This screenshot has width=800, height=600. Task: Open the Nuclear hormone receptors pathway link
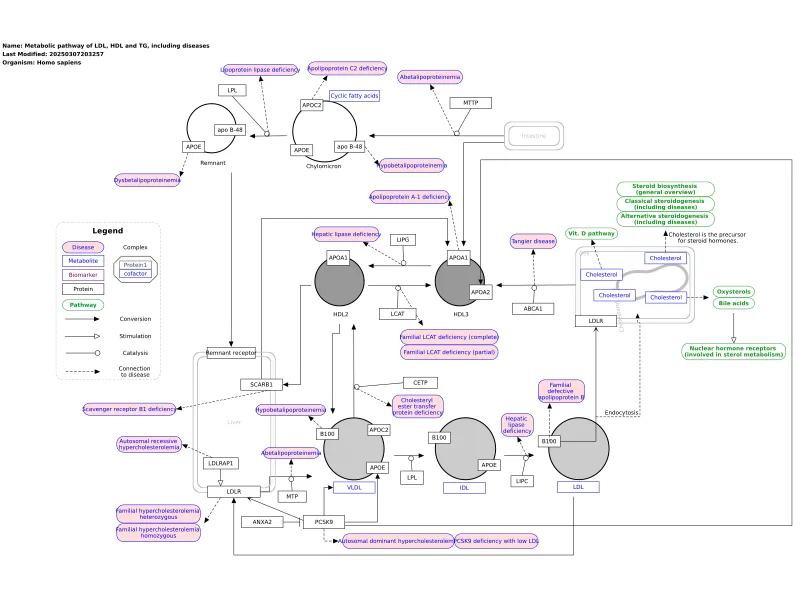735,352
